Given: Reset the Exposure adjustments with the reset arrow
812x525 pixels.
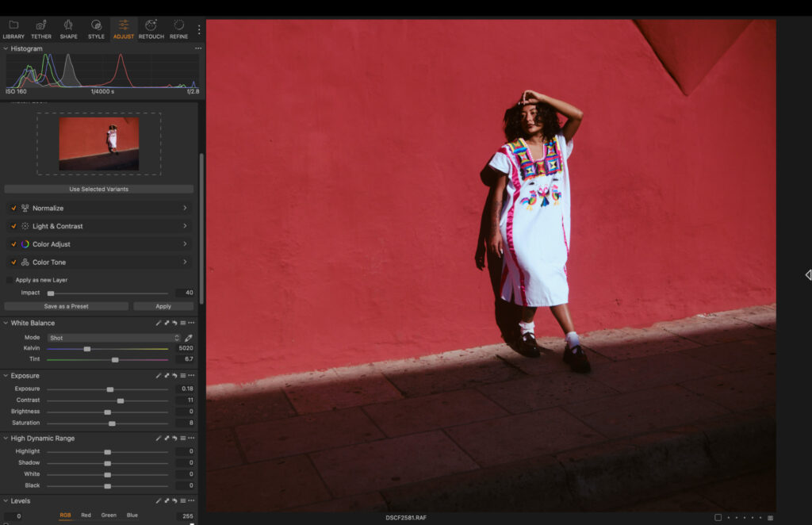Looking at the screenshot, I should pos(174,375).
